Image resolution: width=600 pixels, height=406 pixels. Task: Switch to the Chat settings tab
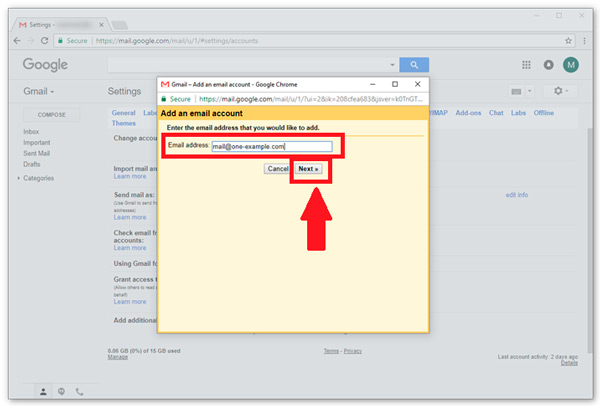tap(496, 113)
